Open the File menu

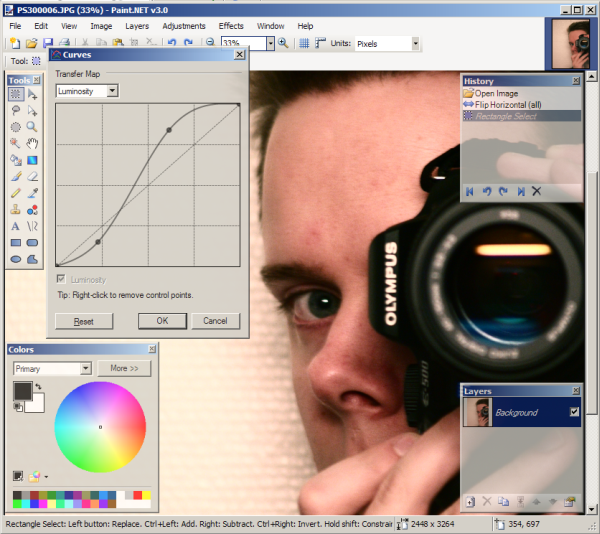[x=15, y=26]
